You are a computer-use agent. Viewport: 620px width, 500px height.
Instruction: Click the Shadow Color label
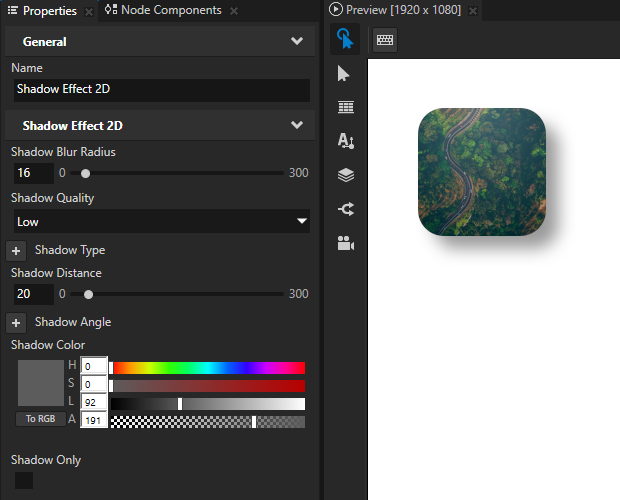pyautogui.click(x=48, y=345)
